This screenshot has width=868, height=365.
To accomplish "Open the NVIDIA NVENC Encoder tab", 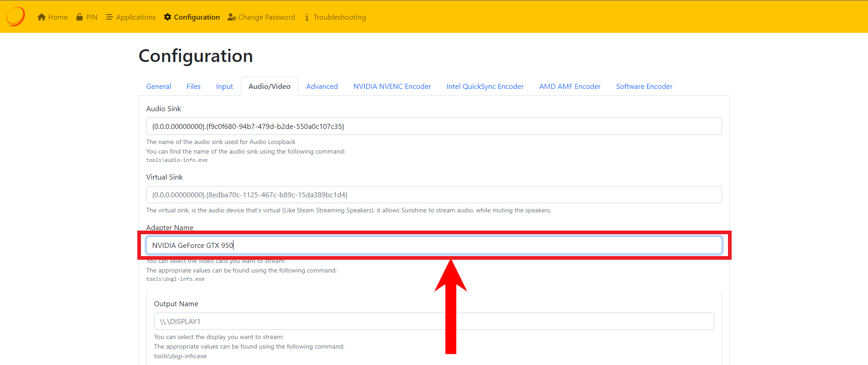I will [x=392, y=87].
